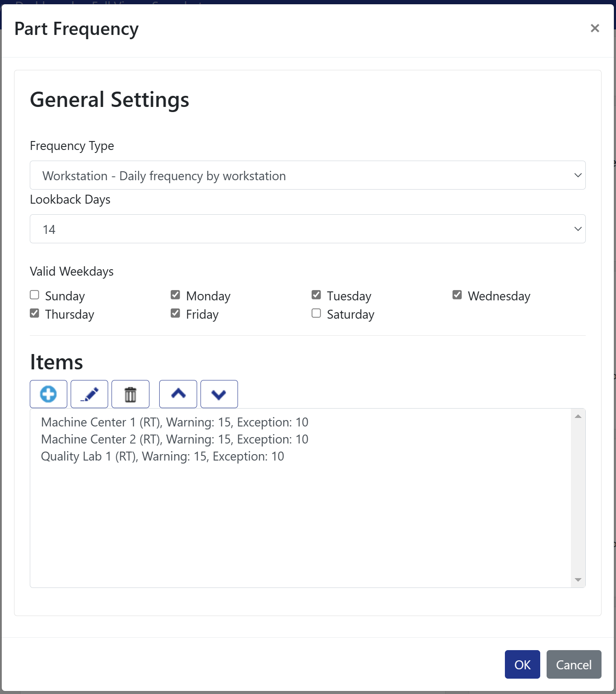The height and width of the screenshot is (694, 616).
Task: Confirm with the OK button
Action: [522, 664]
